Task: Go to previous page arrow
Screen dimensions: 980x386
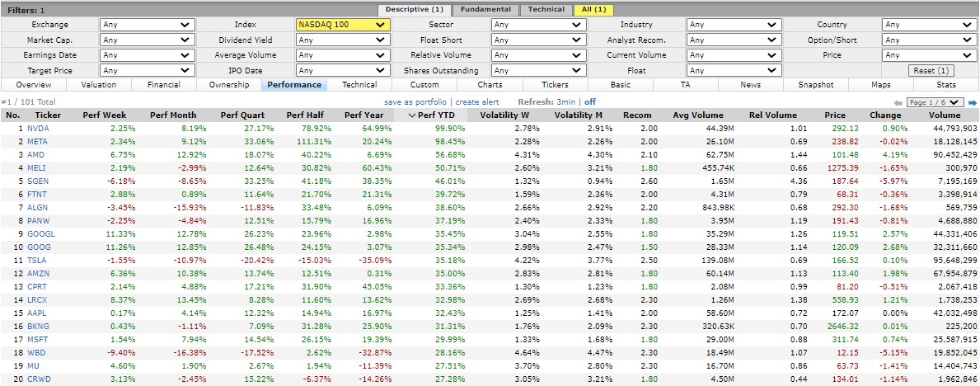Action: coord(898,102)
